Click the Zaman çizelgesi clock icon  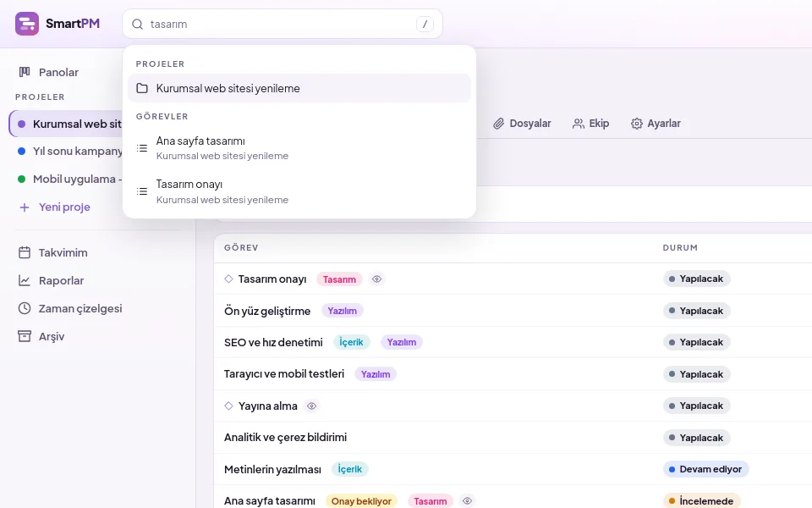(x=25, y=308)
